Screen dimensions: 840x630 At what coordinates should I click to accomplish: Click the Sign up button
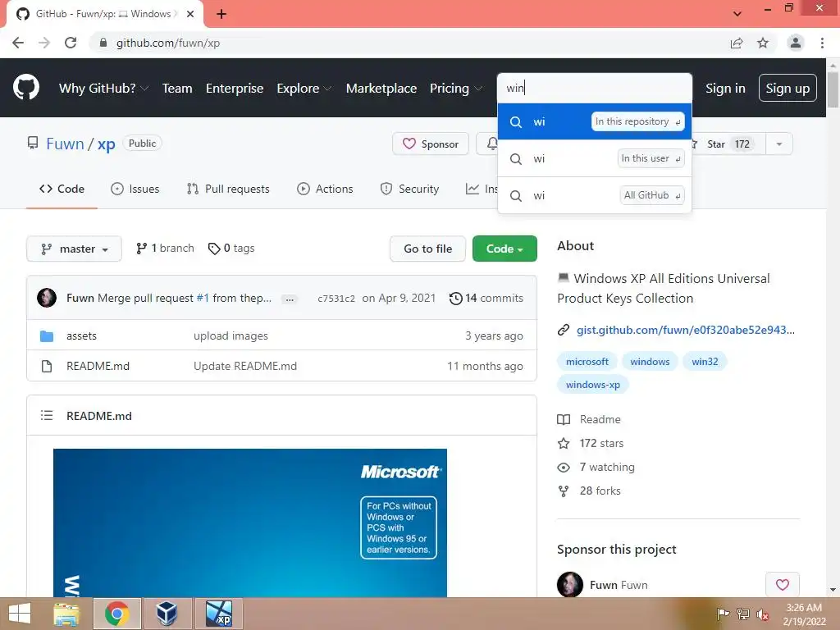[787, 88]
